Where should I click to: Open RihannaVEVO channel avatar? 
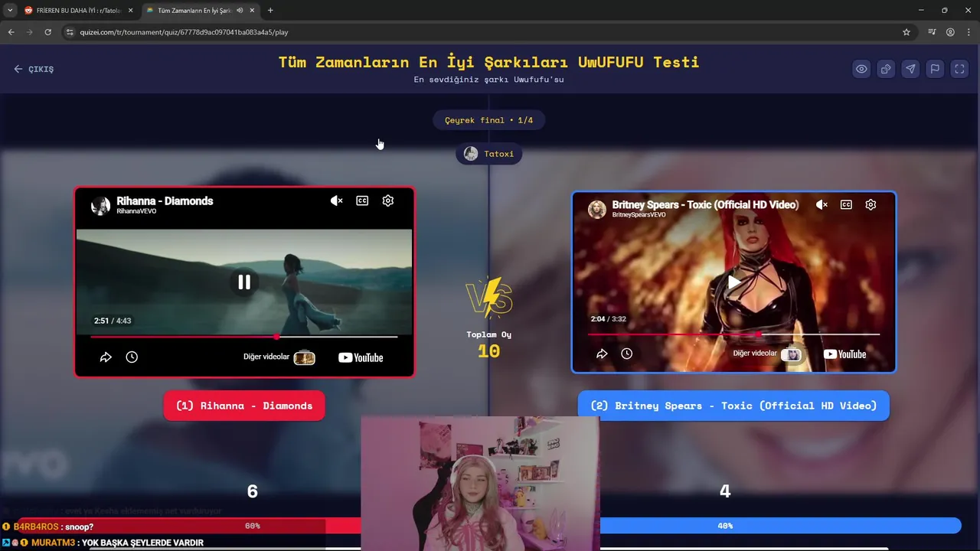100,205
